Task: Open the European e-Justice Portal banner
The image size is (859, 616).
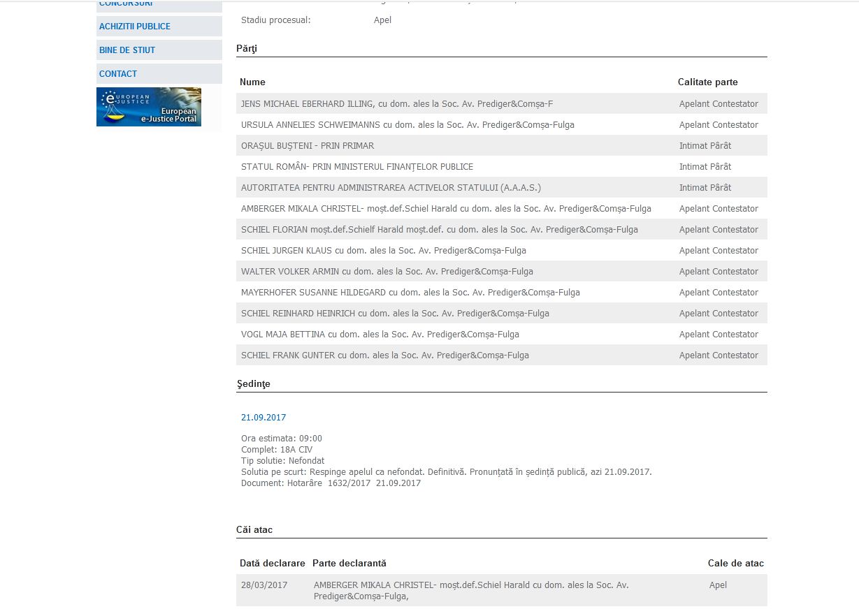Action: pos(149,107)
